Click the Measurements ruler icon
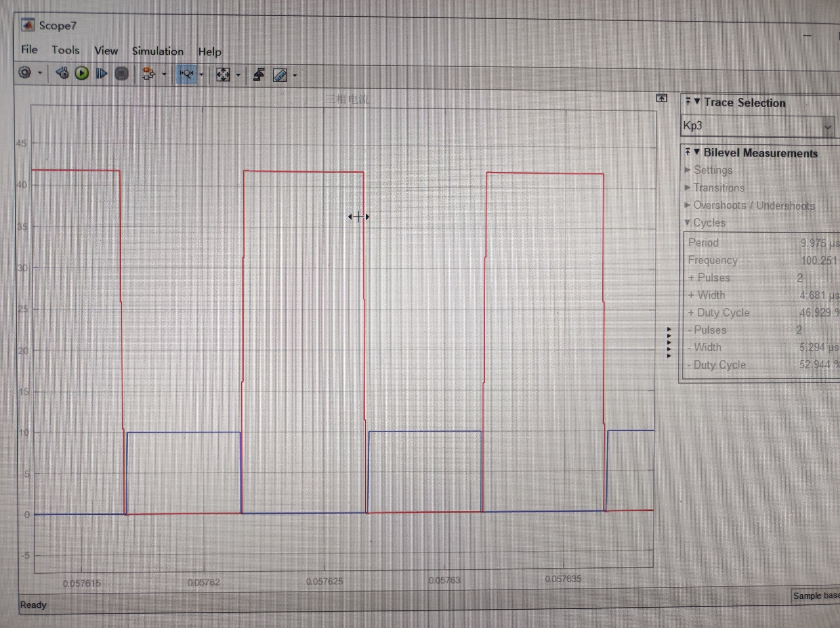This screenshot has height=628, width=840. point(280,76)
